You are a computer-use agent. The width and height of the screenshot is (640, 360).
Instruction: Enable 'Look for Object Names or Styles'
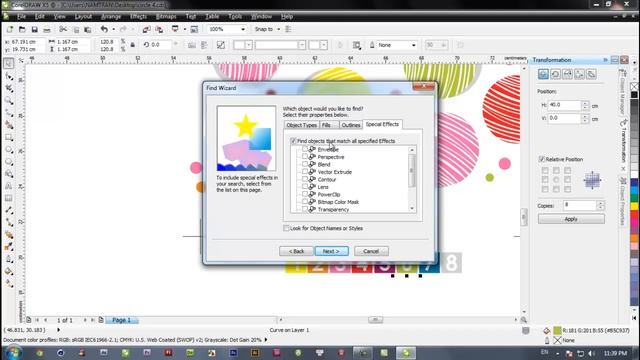click(x=286, y=228)
